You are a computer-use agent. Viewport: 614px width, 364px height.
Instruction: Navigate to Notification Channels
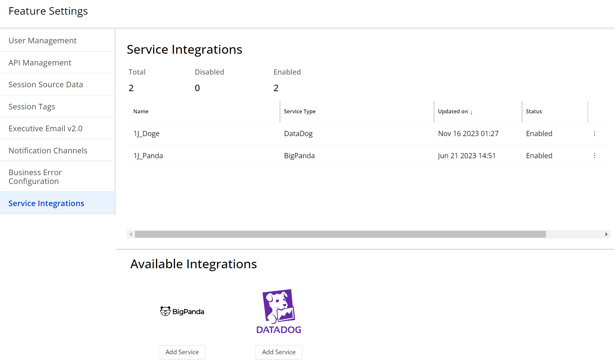48,150
